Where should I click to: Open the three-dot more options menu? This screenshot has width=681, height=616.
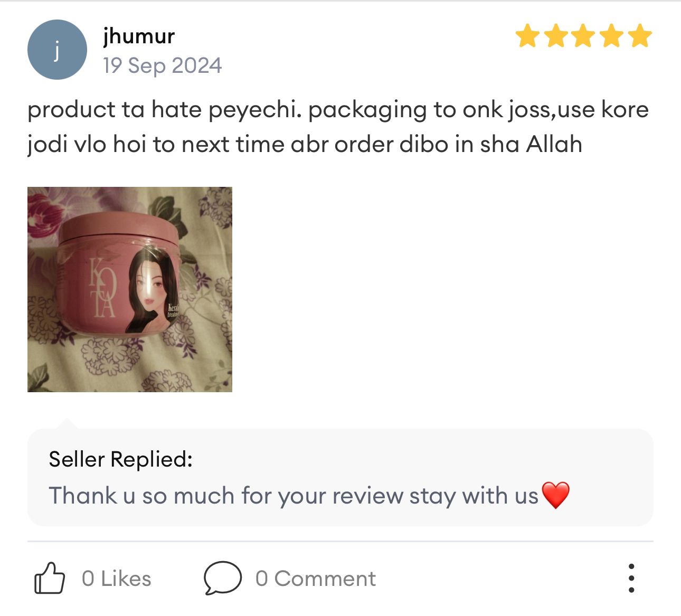[x=631, y=578]
